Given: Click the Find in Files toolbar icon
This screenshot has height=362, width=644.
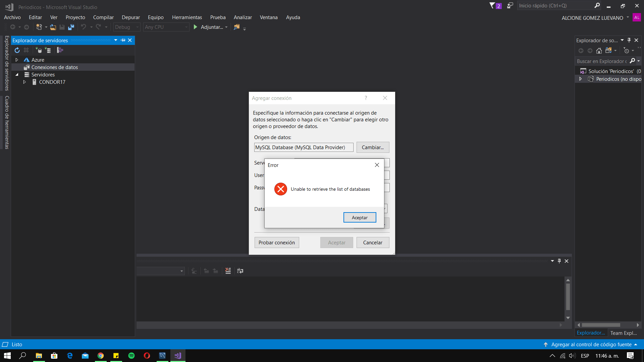Looking at the screenshot, I should (237, 27).
